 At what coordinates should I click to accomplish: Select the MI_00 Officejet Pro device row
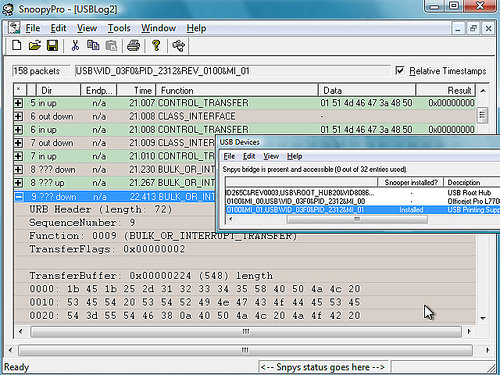click(x=363, y=201)
